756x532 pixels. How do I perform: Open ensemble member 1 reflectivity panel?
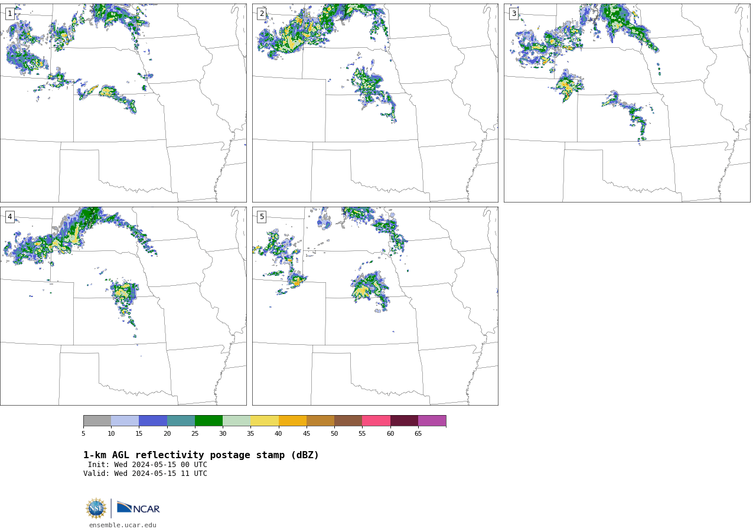point(123,103)
